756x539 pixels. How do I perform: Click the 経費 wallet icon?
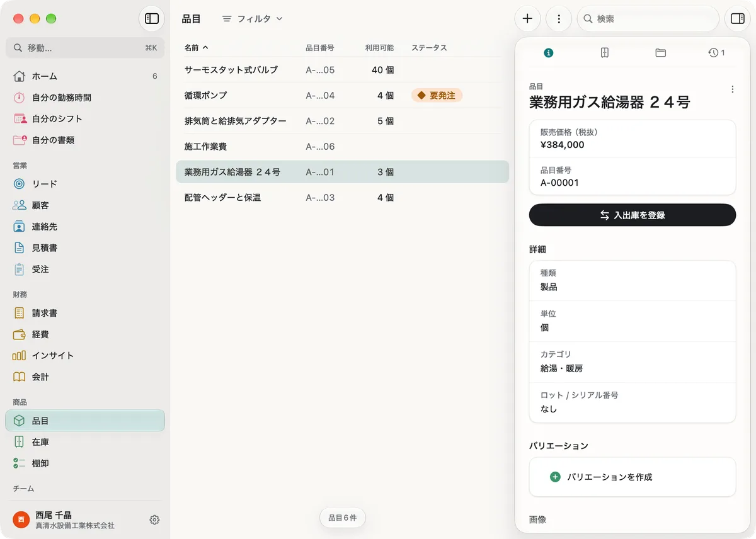(20, 334)
